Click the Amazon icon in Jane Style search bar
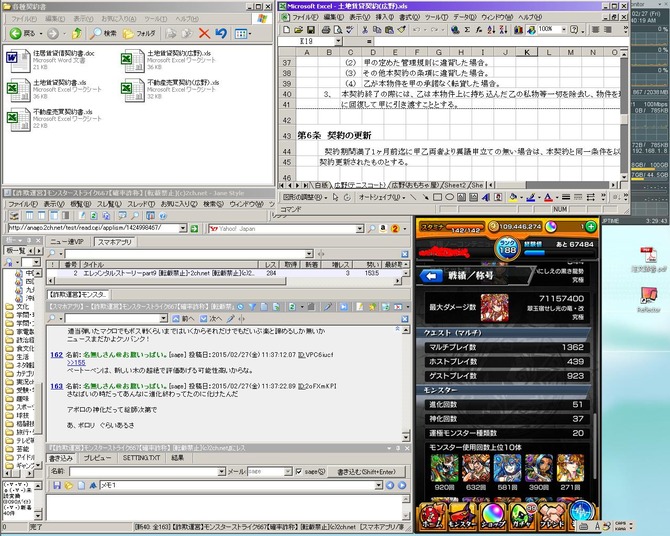 point(383,229)
